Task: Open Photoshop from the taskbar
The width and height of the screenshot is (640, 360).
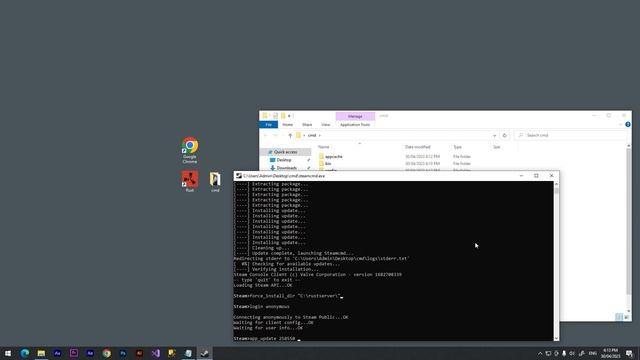Action: (x=123, y=353)
